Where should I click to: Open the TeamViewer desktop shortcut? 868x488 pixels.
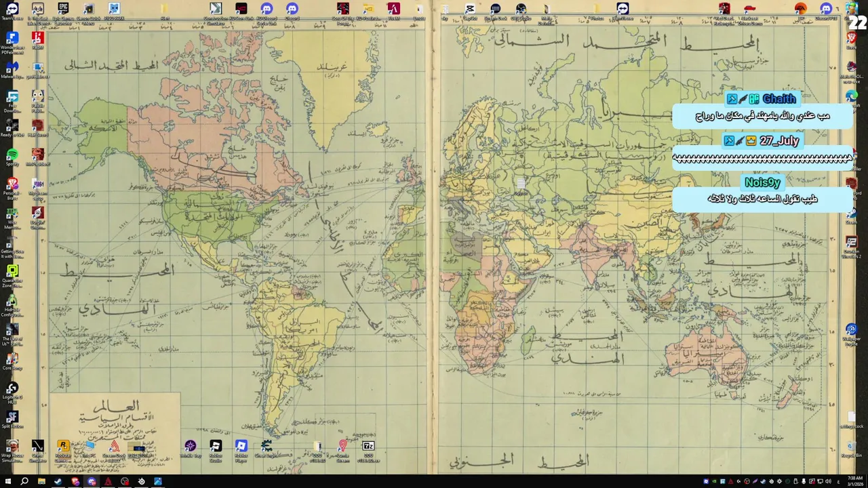[x=12, y=11]
